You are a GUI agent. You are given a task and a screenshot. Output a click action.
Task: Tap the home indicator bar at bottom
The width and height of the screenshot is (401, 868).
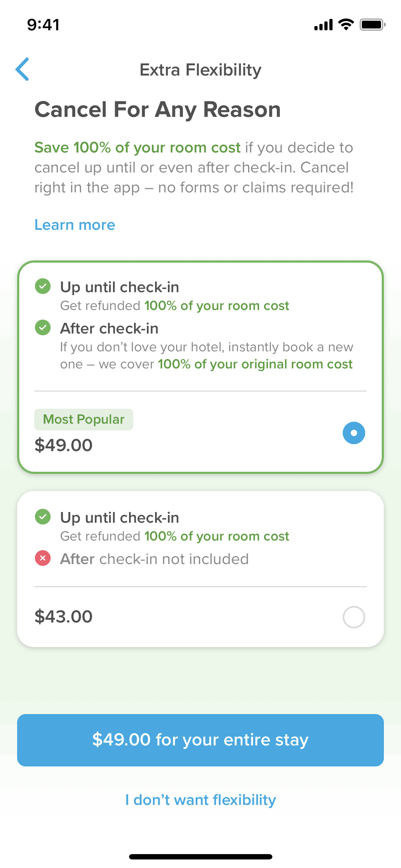pyautogui.click(x=200, y=857)
